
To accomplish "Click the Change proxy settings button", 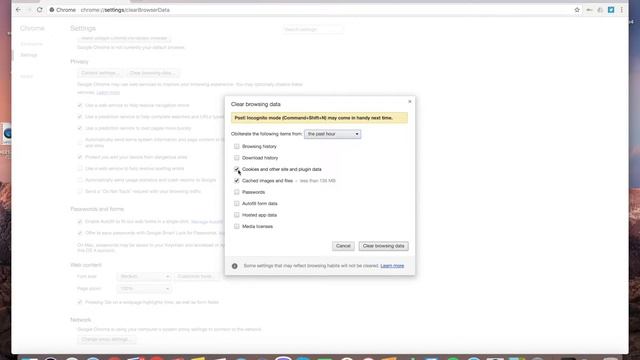I will pyautogui.click(x=106, y=340).
